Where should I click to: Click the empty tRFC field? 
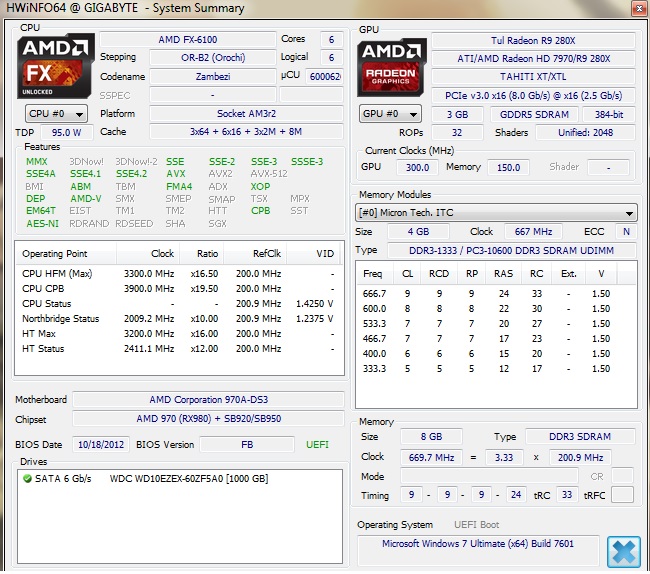pos(622,495)
